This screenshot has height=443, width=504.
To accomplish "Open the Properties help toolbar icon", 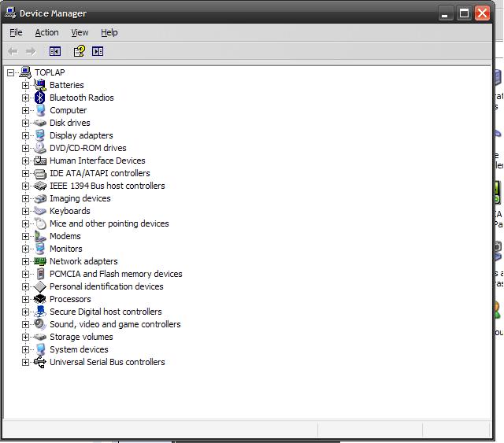I will point(80,51).
